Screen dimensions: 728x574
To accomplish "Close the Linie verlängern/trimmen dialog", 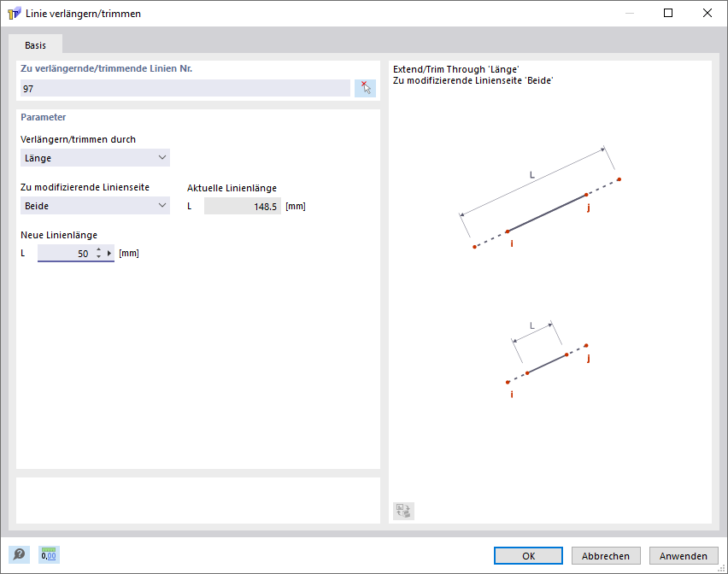I will click(x=707, y=13).
